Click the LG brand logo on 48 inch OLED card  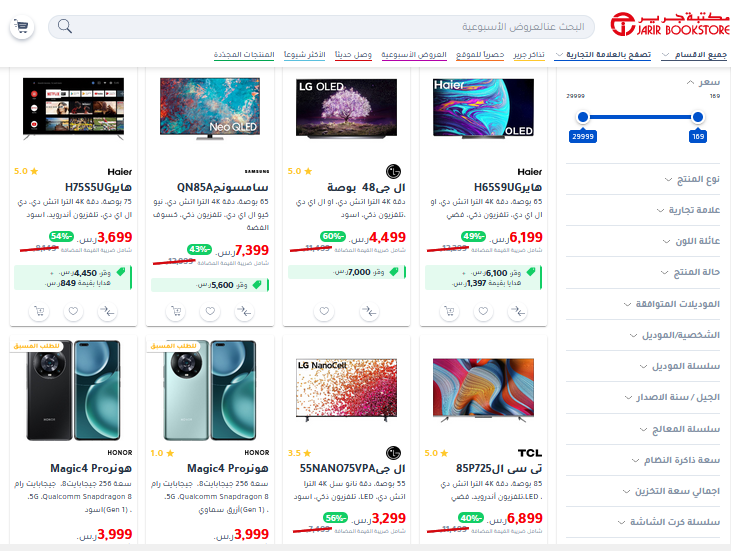click(x=393, y=172)
